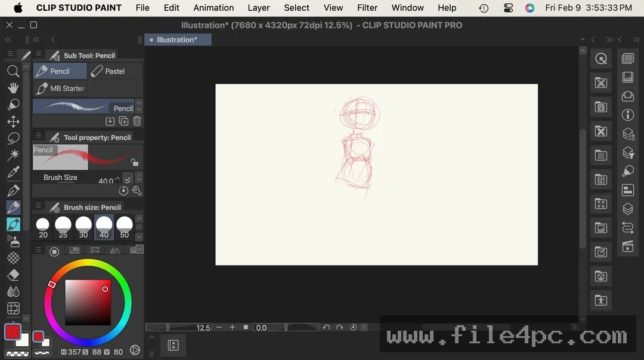The image size is (644, 360).
Task: Rotate canvas right icon
Action: (340, 328)
